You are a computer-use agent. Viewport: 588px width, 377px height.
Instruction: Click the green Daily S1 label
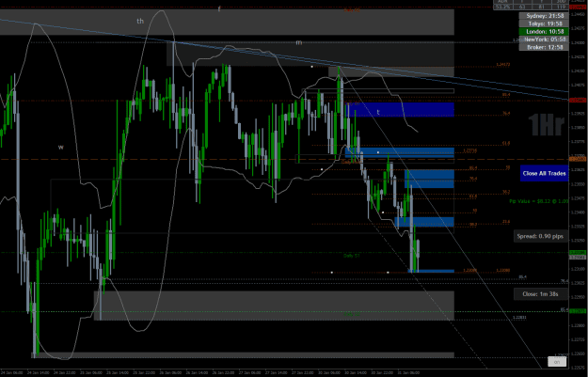(x=351, y=256)
